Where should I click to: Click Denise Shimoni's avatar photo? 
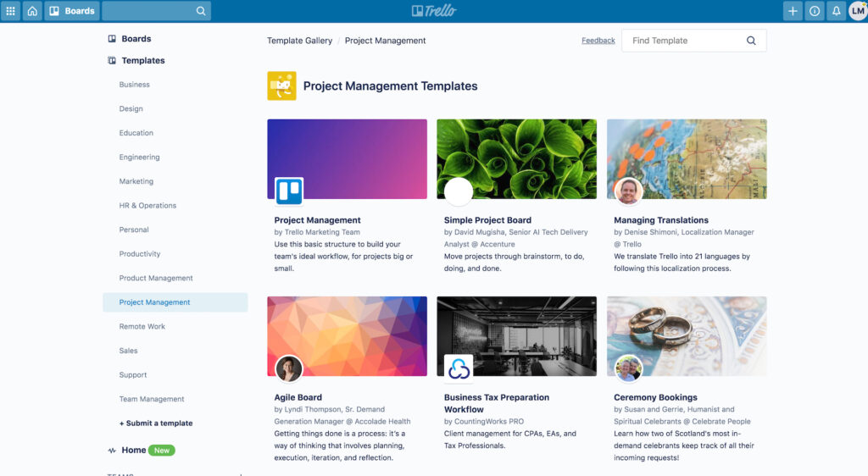[x=628, y=191]
